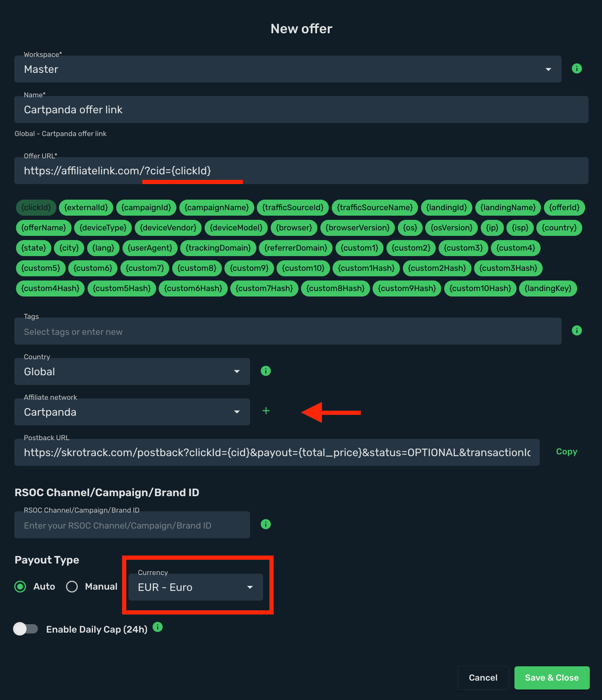Add the {deviceType} token

click(103, 228)
